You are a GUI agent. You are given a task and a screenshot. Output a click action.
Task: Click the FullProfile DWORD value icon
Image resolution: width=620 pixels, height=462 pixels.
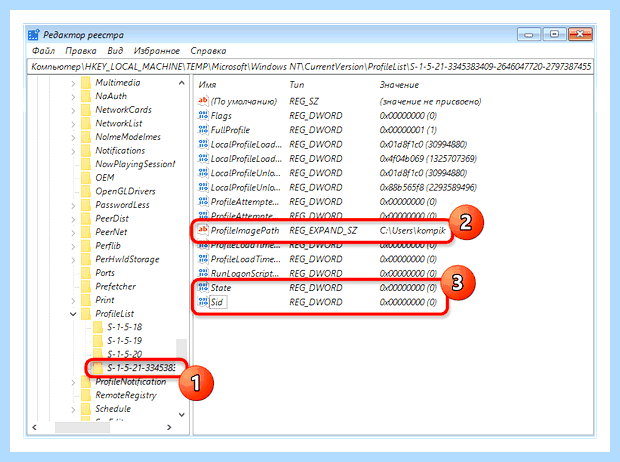pyautogui.click(x=203, y=130)
